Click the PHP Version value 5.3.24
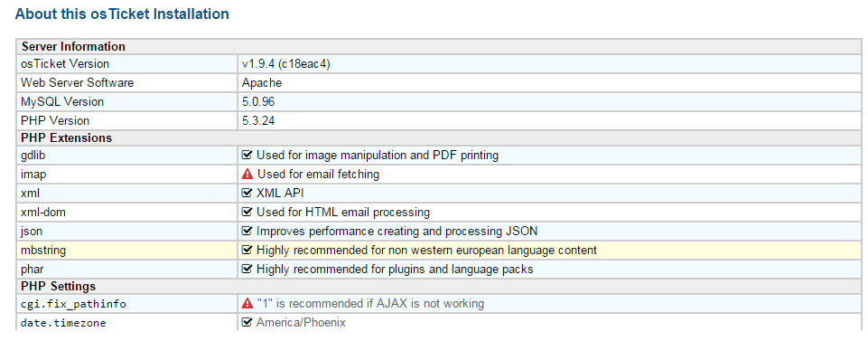The image size is (868, 341). pyautogui.click(x=258, y=120)
